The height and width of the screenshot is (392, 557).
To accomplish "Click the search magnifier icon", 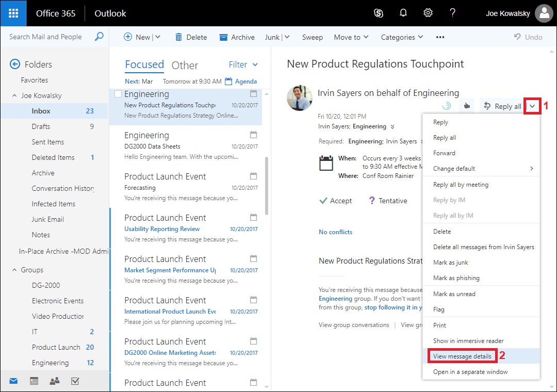I will click(99, 37).
